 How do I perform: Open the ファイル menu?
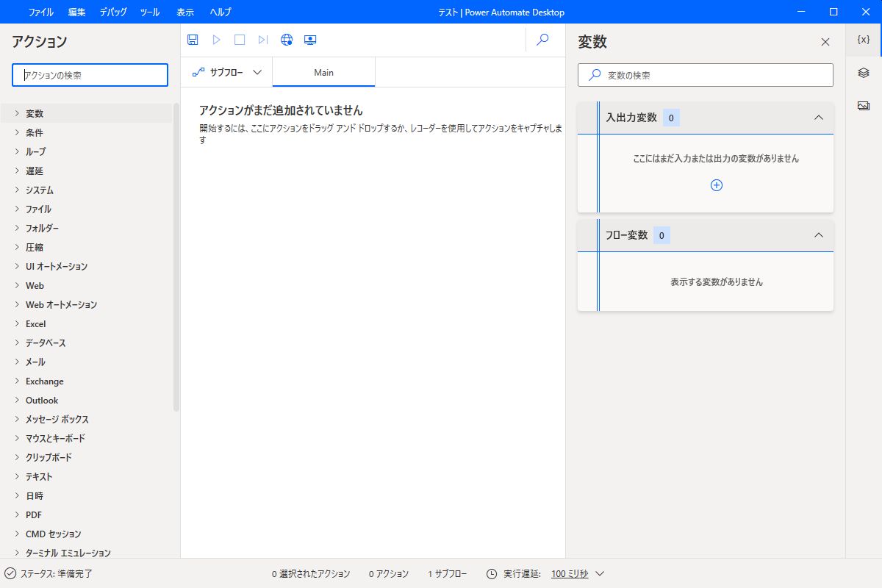pos(40,12)
